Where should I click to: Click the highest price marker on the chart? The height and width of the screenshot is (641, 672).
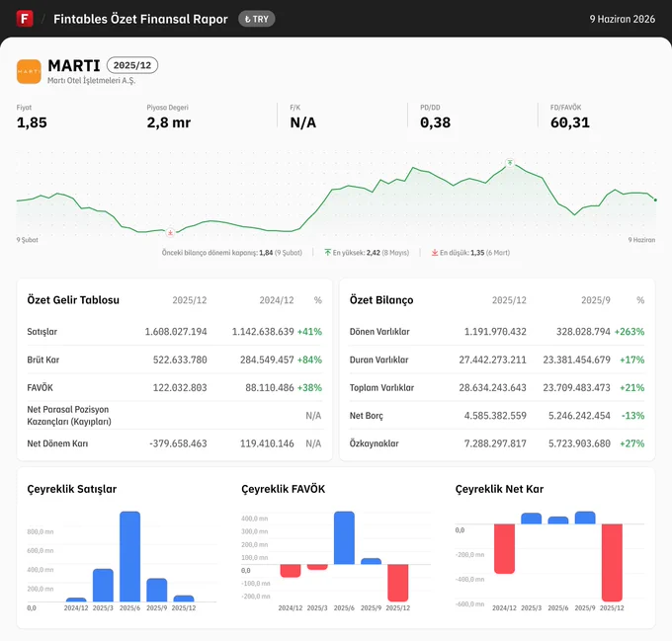[510, 162]
